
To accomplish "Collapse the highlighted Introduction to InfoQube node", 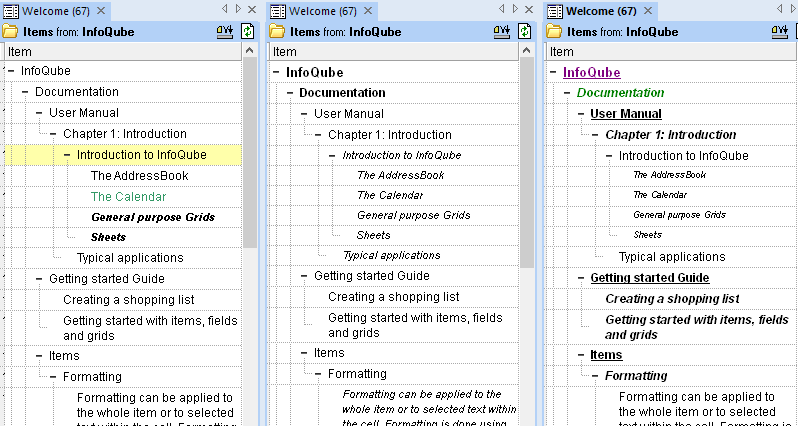I will point(67,155).
